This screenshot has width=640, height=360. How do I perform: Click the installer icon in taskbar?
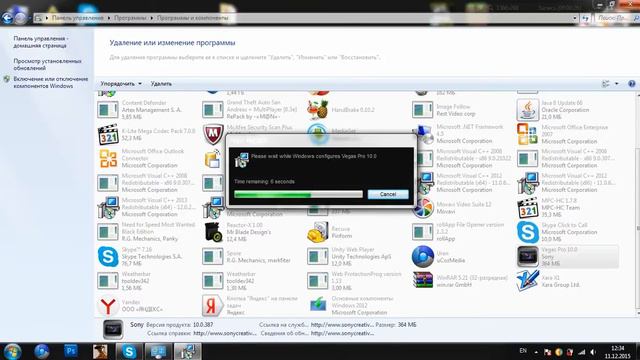click(188, 352)
